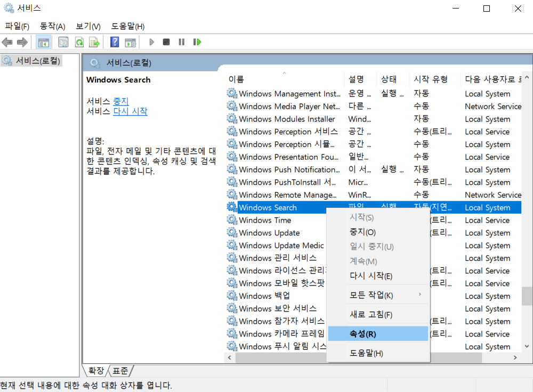
Task: Expand 모든 작업(K) submenu
Action: (x=378, y=295)
